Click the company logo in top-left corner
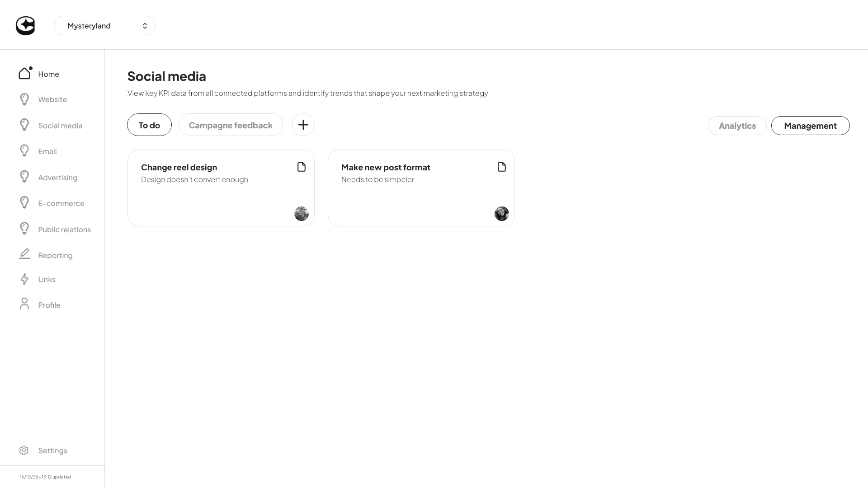Image resolution: width=868 pixels, height=488 pixels. coord(26,25)
